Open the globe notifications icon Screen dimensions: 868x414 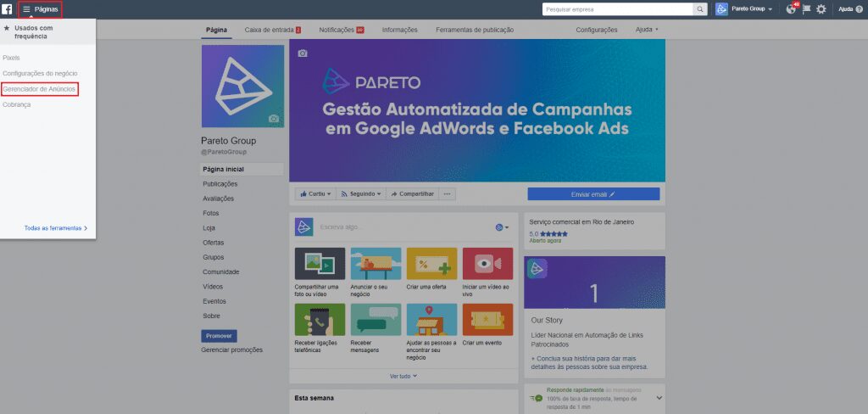coord(791,9)
